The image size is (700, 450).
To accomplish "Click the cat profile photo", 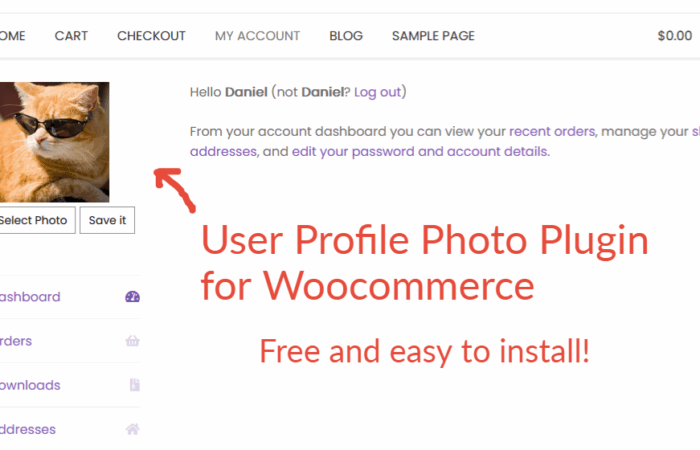I will point(54,142).
